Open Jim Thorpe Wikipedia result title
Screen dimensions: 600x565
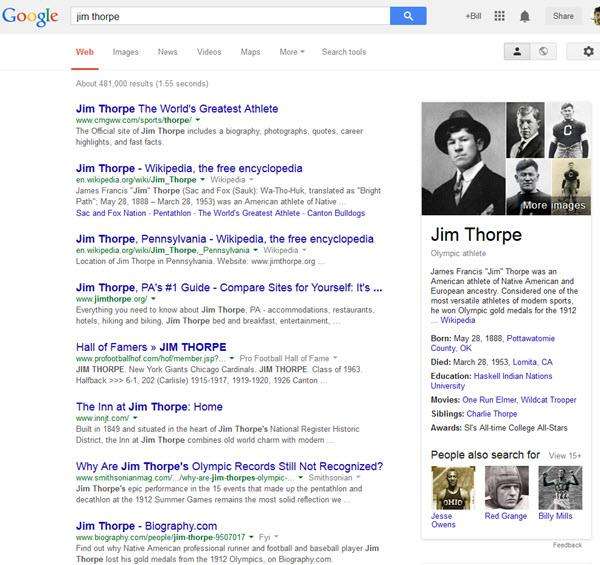pyautogui.click(x=189, y=168)
